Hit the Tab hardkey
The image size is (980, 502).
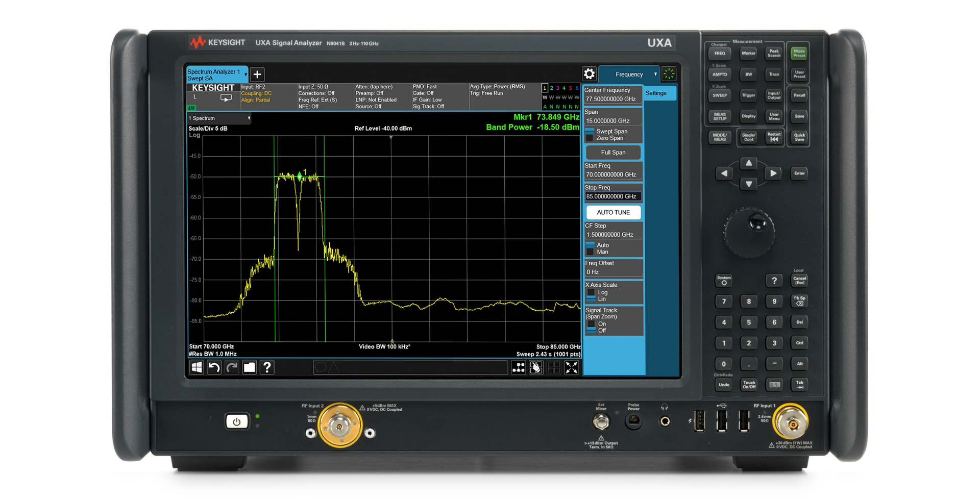point(799,385)
